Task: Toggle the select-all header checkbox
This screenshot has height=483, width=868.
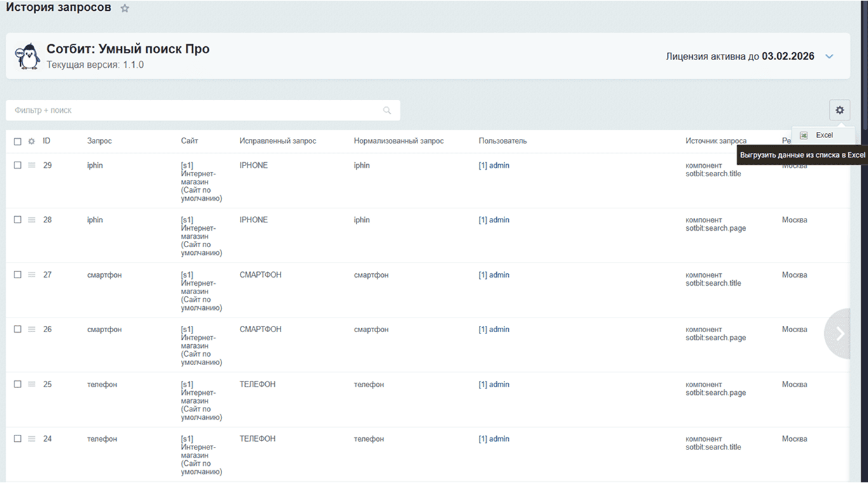Action: [x=18, y=141]
